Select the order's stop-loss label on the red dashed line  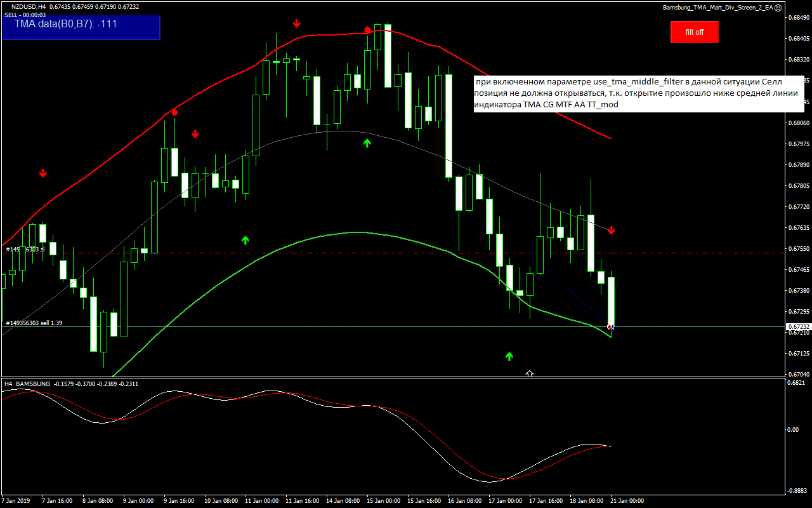coord(25,250)
